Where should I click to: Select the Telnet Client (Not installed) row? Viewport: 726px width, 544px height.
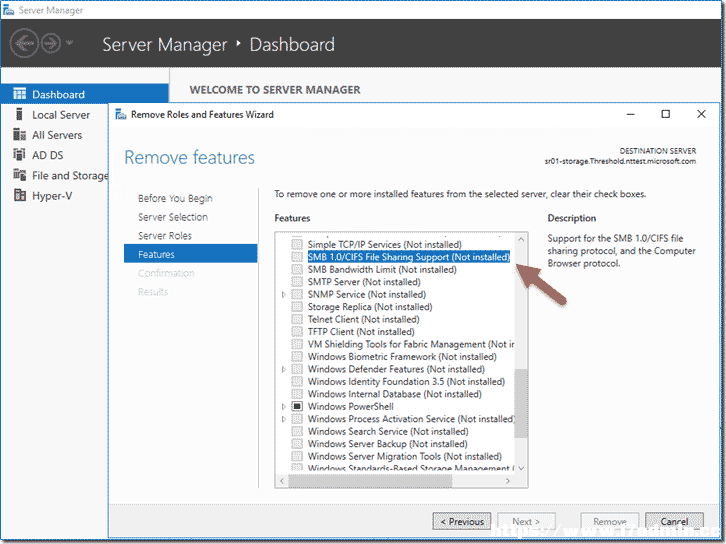363,319
